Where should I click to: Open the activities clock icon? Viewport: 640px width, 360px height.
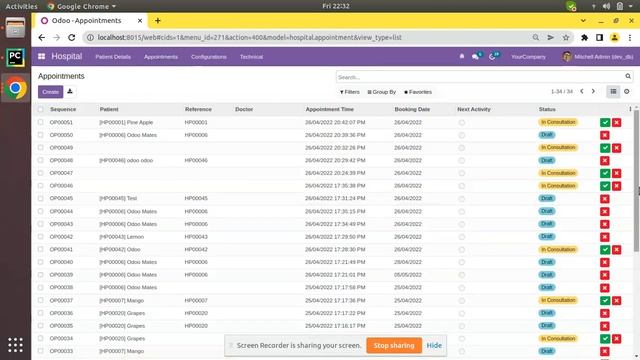click(493, 56)
